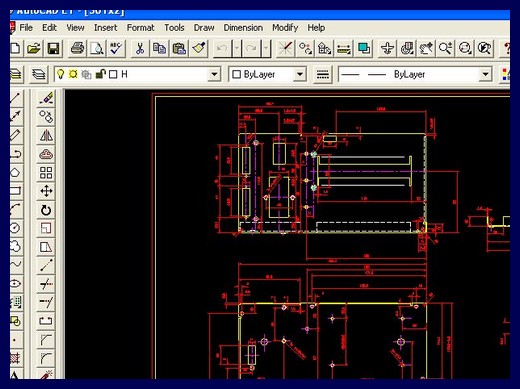The height and width of the screenshot is (389, 520).
Task: Open the Modify menu
Action: (285, 28)
